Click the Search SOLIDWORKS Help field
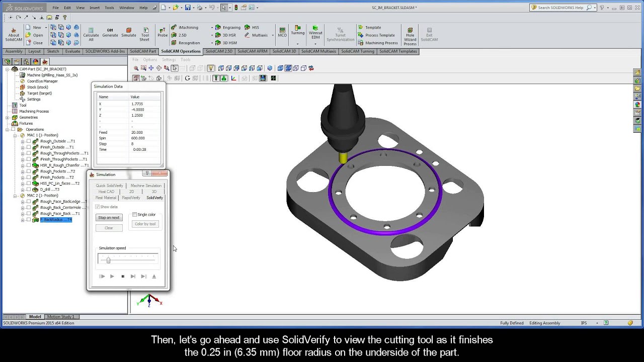644x362 pixels. click(x=561, y=8)
